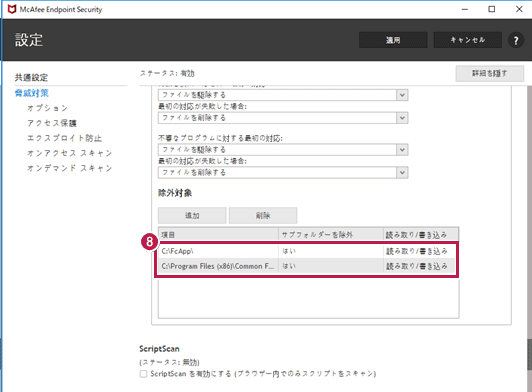Viewport: 532px width, 392px height.
Task: Click the vertical scrollbar thumb
Action: (x=529, y=354)
